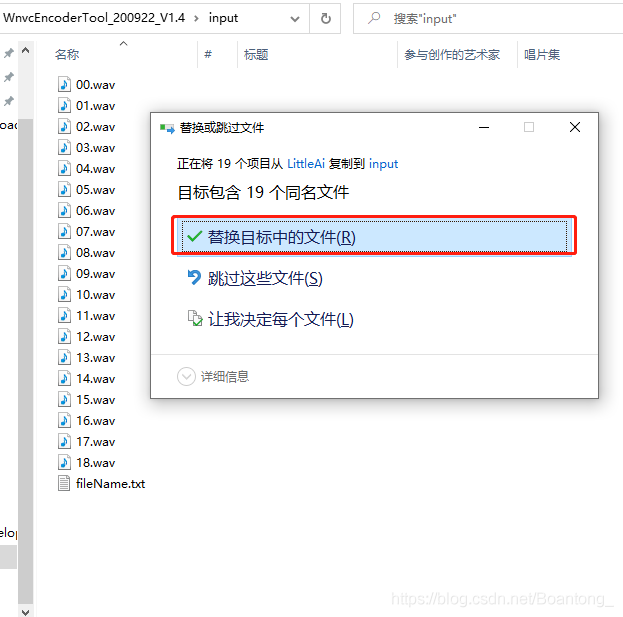Click the audio icon of 13.wav
The width and height of the screenshot is (623, 617).
(x=64, y=358)
